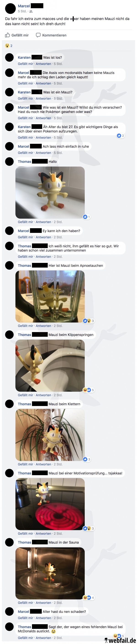Image resolution: width=137 pixels, height=644 pixels.
Task: Open like reactions on Karsten's 'du bist 27' comment
Action: click(121, 136)
